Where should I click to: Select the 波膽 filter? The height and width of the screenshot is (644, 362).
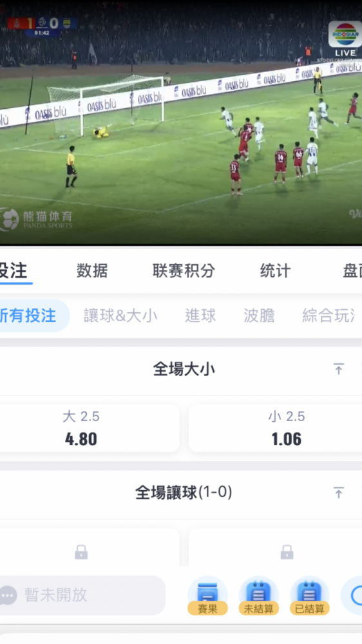click(x=259, y=316)
